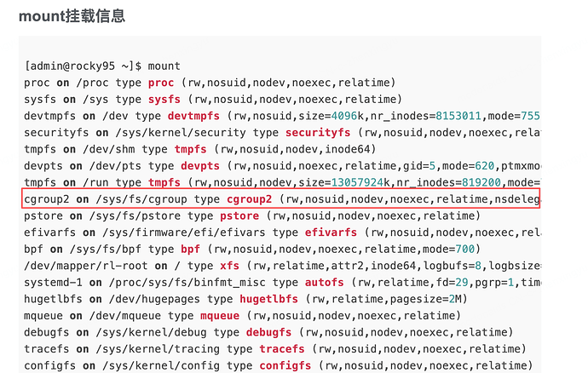This screenshot has width=588, height=373.
Task: Click the bold red "proc" type keyword
Action: pyautogui.click(x=160, y=83)
